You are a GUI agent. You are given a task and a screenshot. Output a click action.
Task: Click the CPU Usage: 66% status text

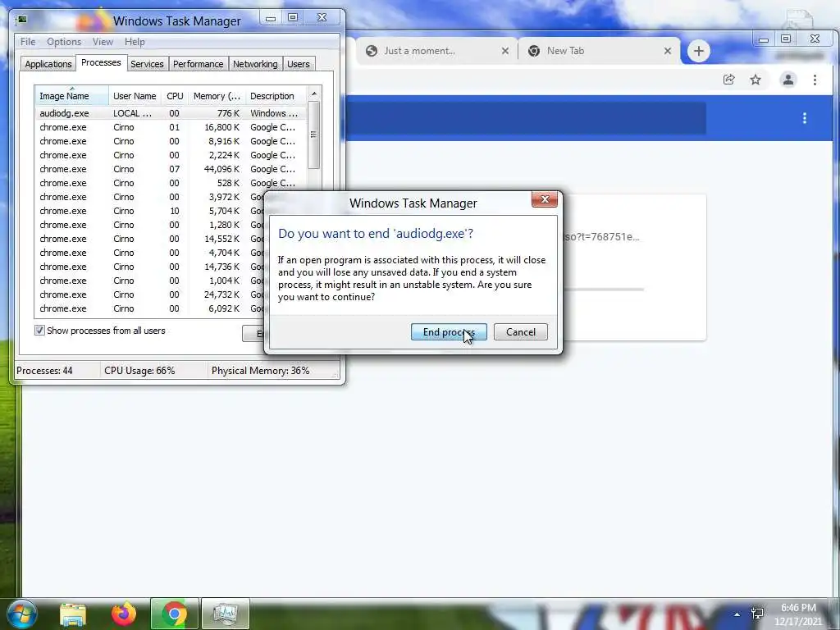139,370
